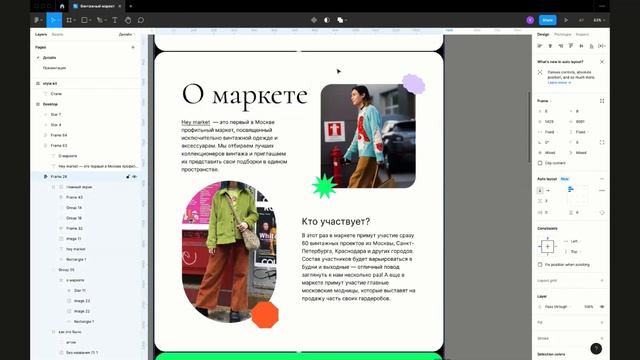
Task: Select the Rectangle shape tool
Action: [x=84, y=20]
